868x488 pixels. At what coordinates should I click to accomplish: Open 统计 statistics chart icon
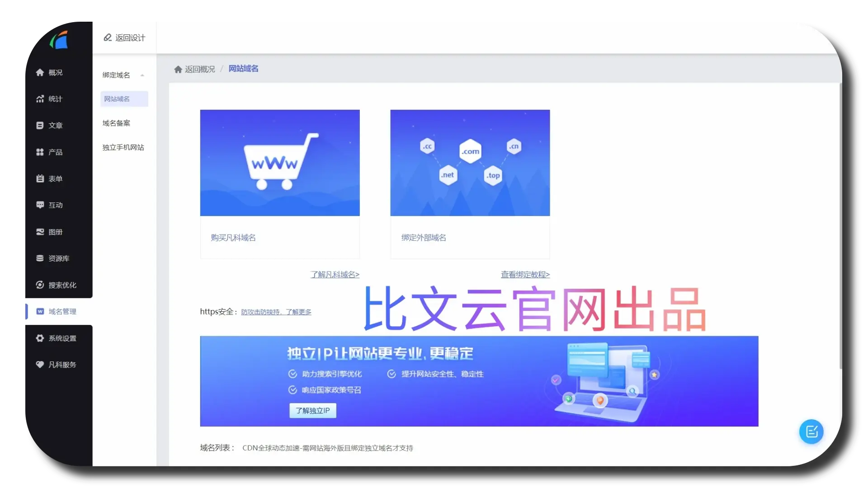tap(40, 99)
